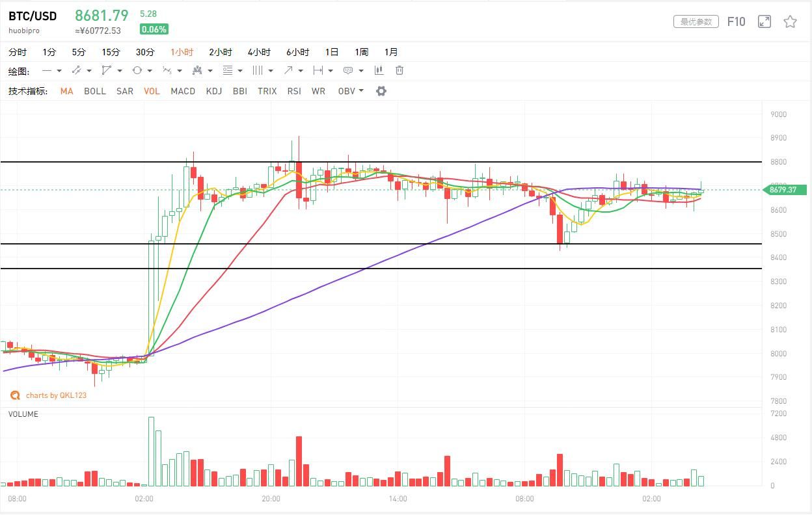This screenshot has width=812, height=515.
Task: Select the triangle shape drawing tool
Action: pyautogui.click(x=107, y=70)
